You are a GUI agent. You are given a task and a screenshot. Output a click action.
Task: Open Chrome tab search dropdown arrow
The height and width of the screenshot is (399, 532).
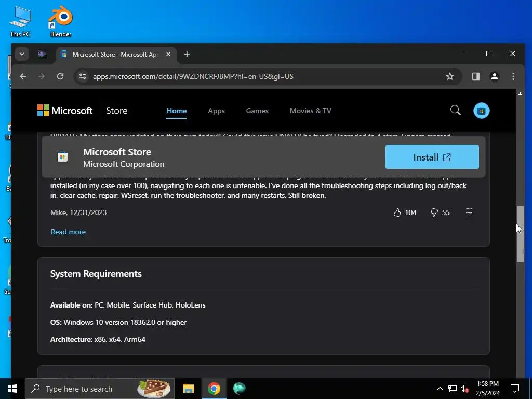coord(22,54)
